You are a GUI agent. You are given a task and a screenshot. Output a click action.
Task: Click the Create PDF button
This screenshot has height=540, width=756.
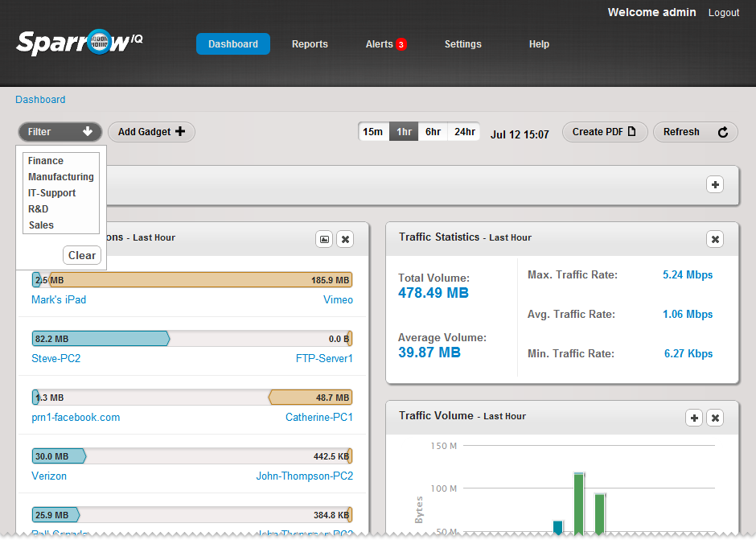click(604, 132)
